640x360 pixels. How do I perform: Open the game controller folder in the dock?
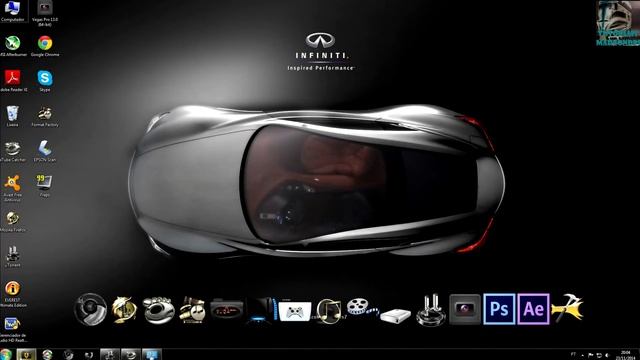tap(294, 311)
